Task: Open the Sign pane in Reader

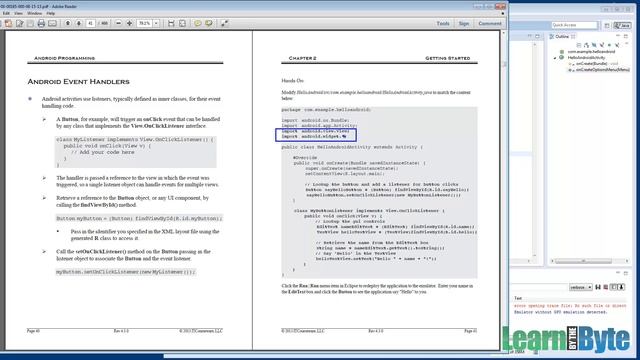Action: 464,24
